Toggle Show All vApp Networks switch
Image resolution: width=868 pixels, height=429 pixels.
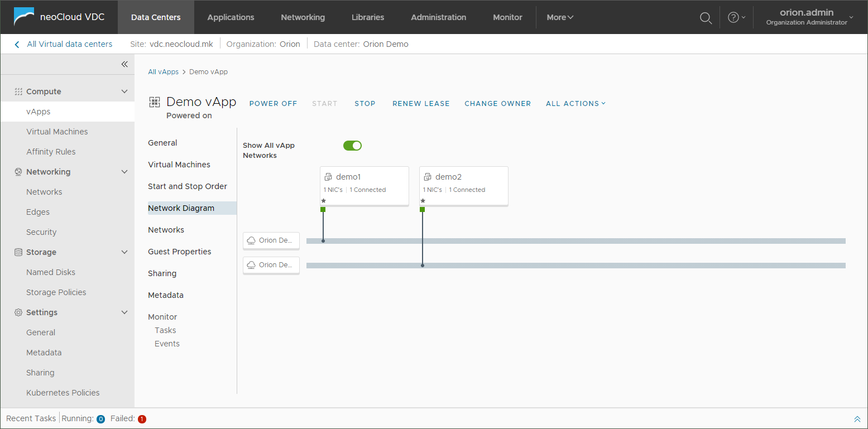point(353,146)
